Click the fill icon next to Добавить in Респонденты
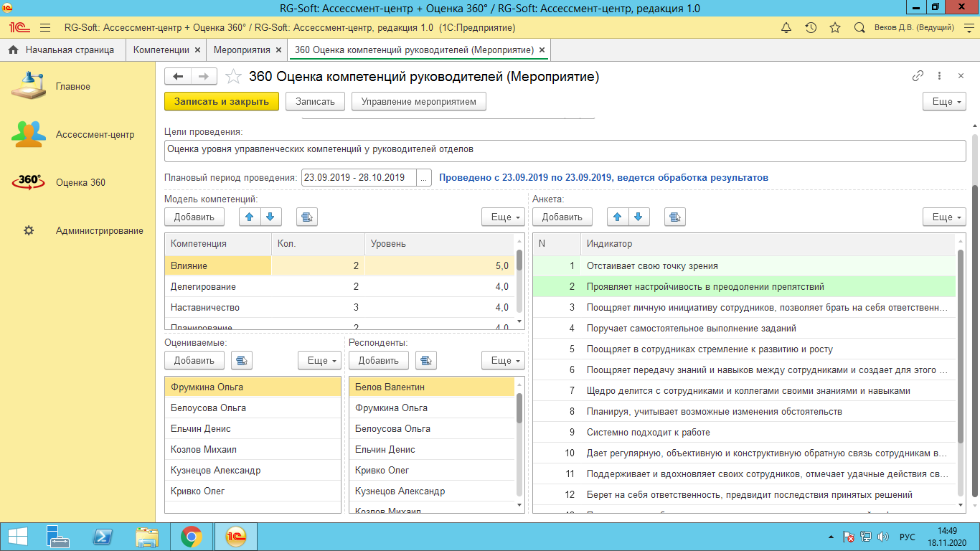This screenshot has height=551, width=980. (426, 360)
